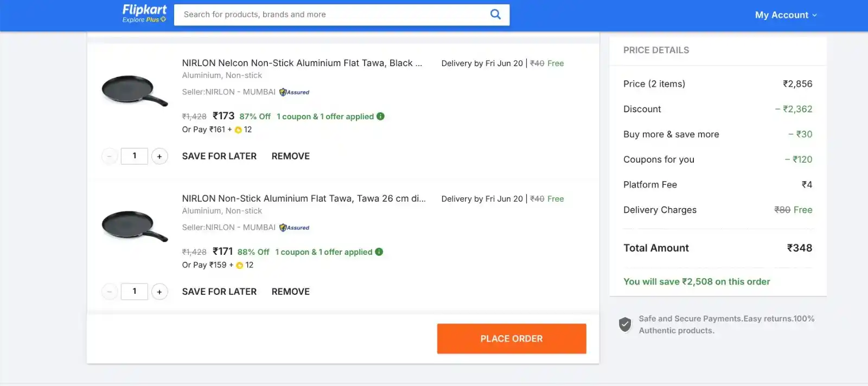Click SuperCoin icon beside ₹159 payment
Viewport: 868px width, 386px height.
[240, 266]
